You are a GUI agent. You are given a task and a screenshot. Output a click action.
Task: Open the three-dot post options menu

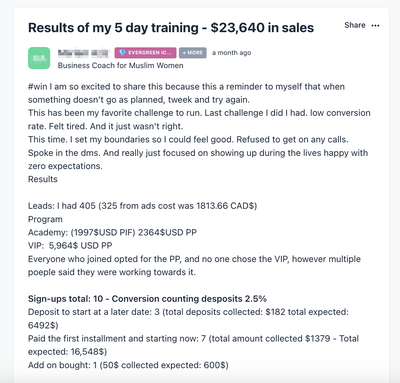pos(375,26)
